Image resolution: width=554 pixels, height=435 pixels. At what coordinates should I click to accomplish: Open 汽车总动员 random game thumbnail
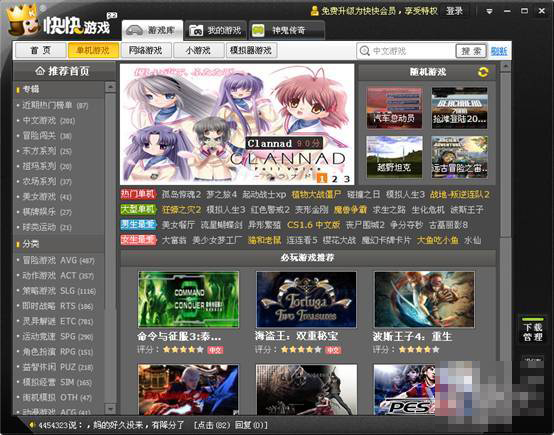point(394,108)
